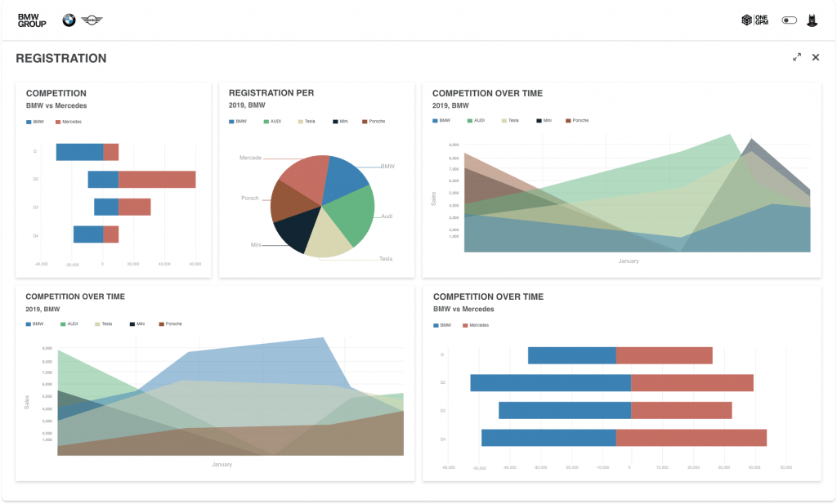This screenshot has width=837, height=504.
Task: Click Q2 red Mercedes bar in Competition chart
Action: (x=157, y=180)
